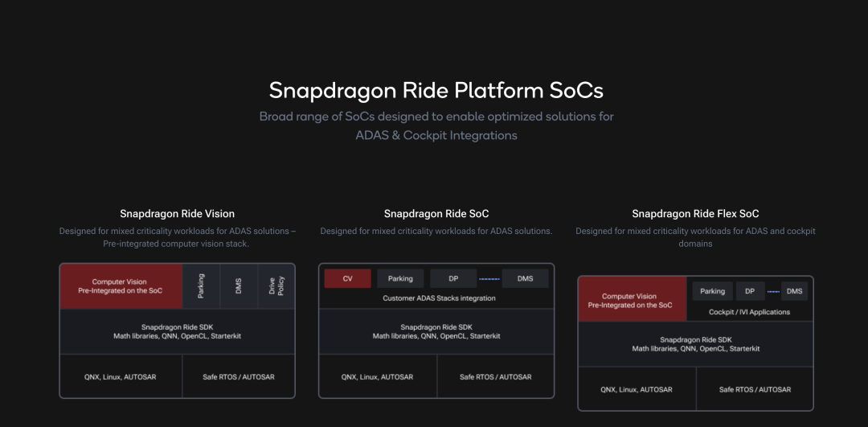868x427 pixels.
Task: Click Computer Vision block in Ride Vision diagram
Action: [121, 286]
